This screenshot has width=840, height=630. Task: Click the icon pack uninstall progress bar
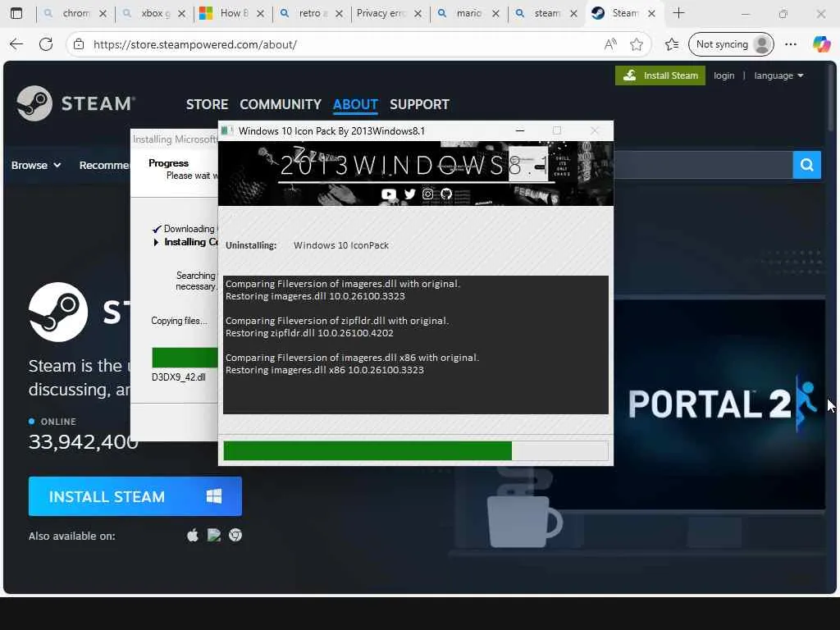tap(416, 450)
